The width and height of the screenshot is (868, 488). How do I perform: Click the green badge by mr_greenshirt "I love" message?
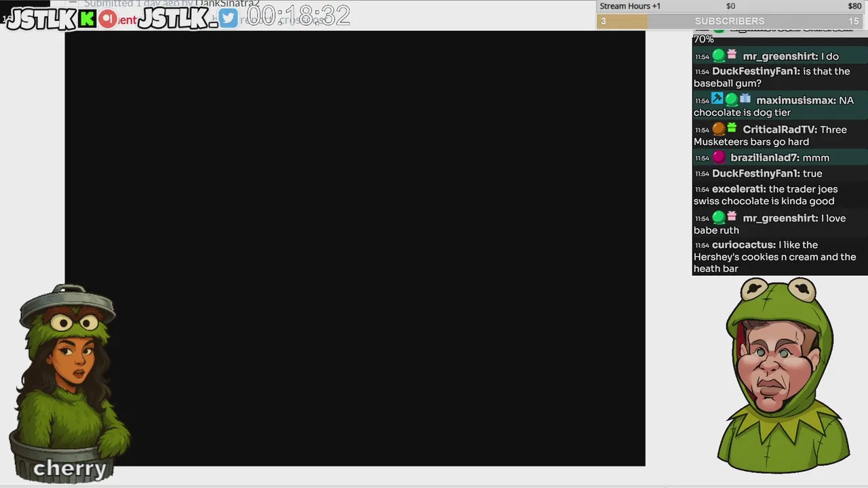[719, 218]
